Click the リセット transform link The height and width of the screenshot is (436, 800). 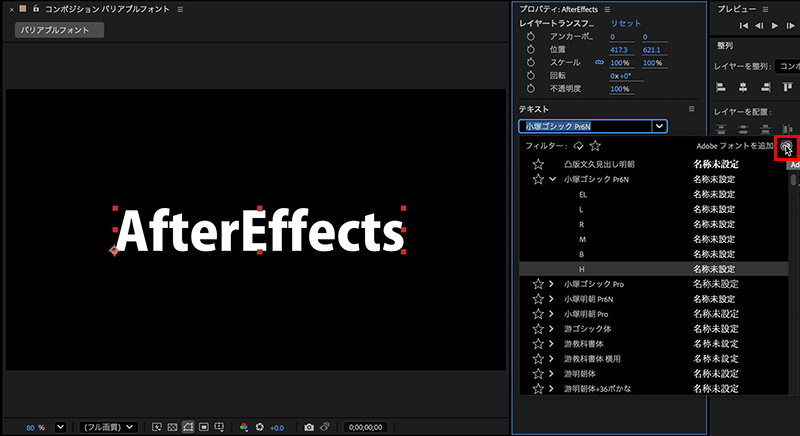(626, 22)
